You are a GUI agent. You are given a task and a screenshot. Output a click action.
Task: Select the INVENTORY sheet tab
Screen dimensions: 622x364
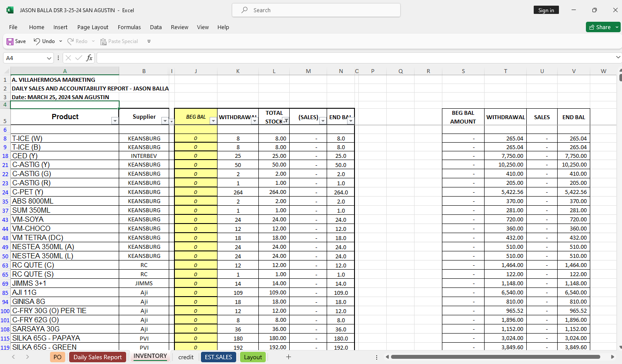pos(150,356)
